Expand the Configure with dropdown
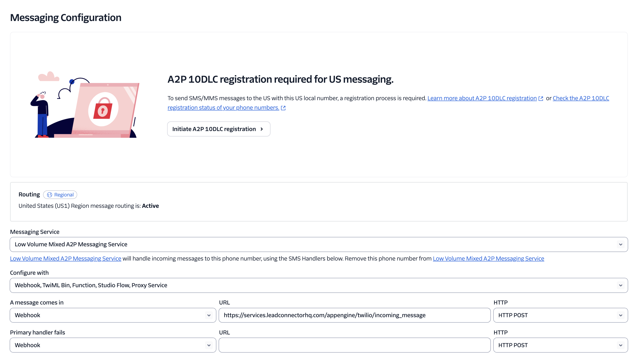This screenshot has width=640, height=364. click(318, 285)
